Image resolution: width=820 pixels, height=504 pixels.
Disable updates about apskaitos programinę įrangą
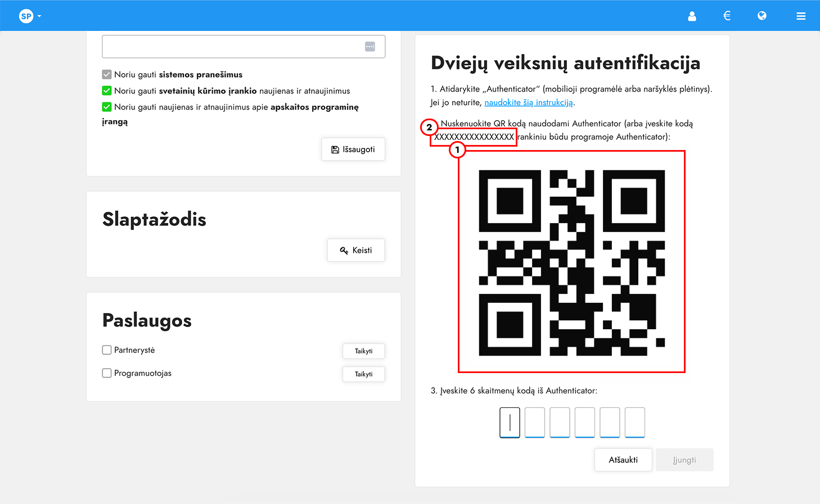point(106,106)
